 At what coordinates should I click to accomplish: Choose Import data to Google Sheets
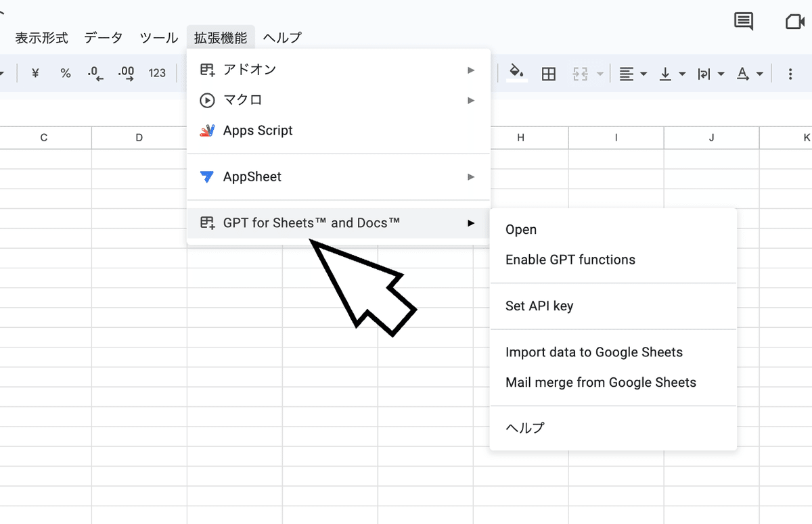coord(613,352)
